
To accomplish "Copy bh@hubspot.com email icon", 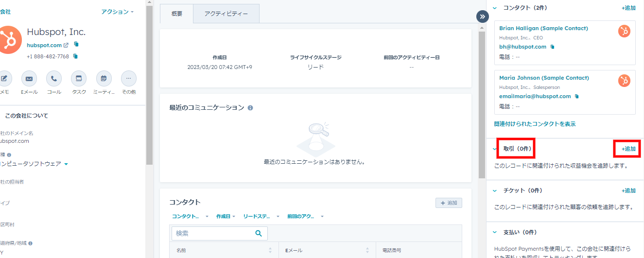I will (x=552, y=47).
